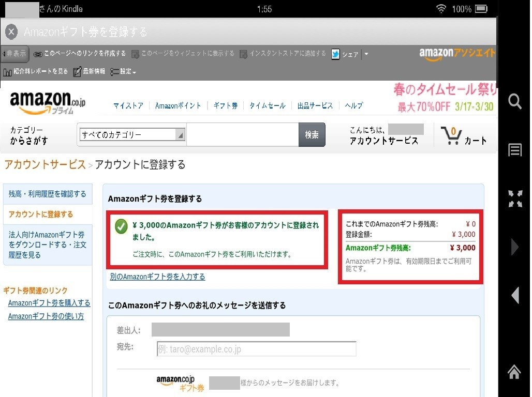Viewport: 532px width, 397px height.
Task: Click the amazonアソシエイト logo
Action: [457, 54]
